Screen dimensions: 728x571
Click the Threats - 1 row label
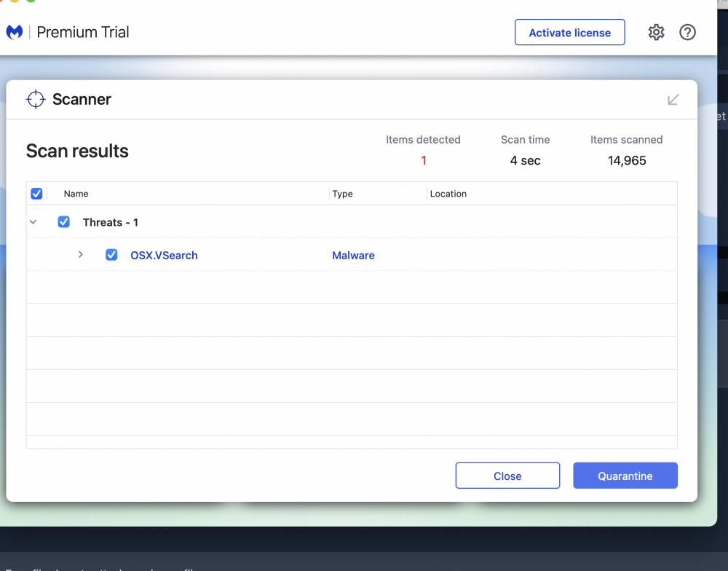coord(111,222)
